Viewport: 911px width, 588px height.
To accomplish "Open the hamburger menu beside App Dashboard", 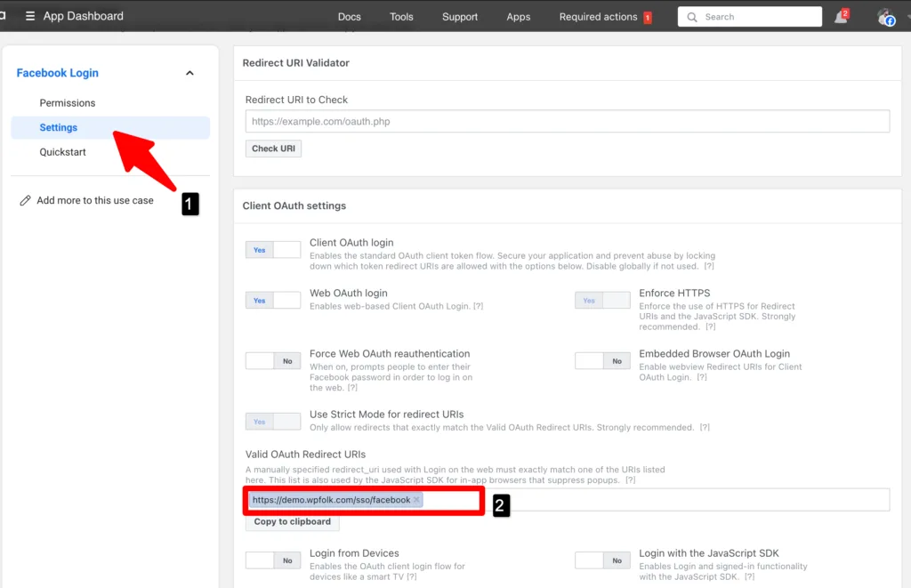I will pos(30,16).
